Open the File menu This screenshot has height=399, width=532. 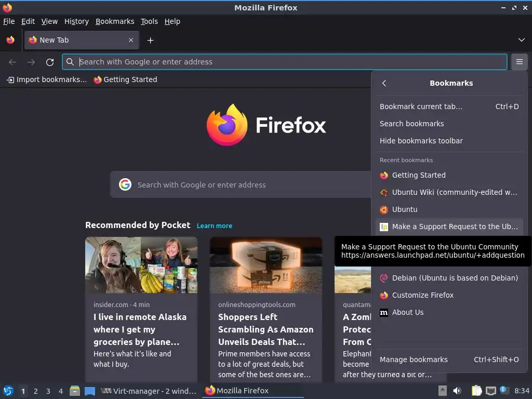9,21
